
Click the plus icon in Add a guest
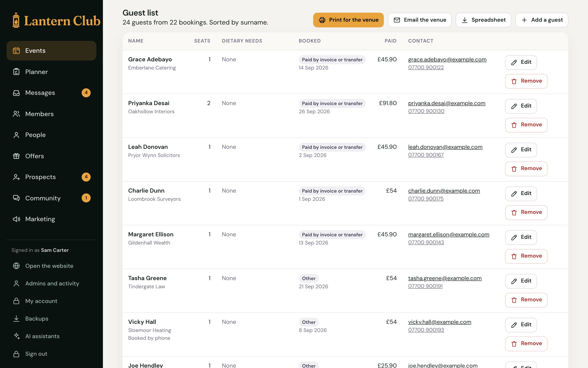(524, 20)
